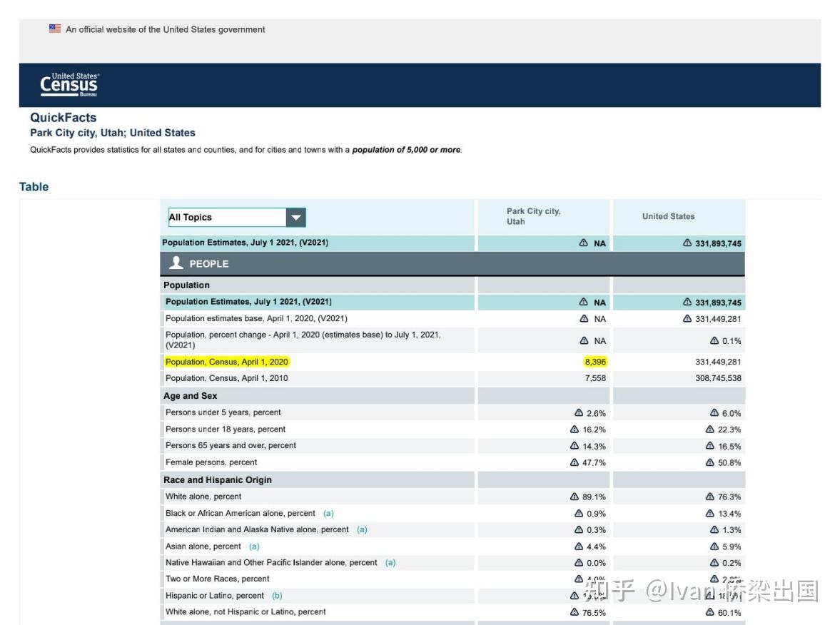The image size is (840, 625).
Task: Click warning icon beside United States 5.9%
Action: (714, 547)
